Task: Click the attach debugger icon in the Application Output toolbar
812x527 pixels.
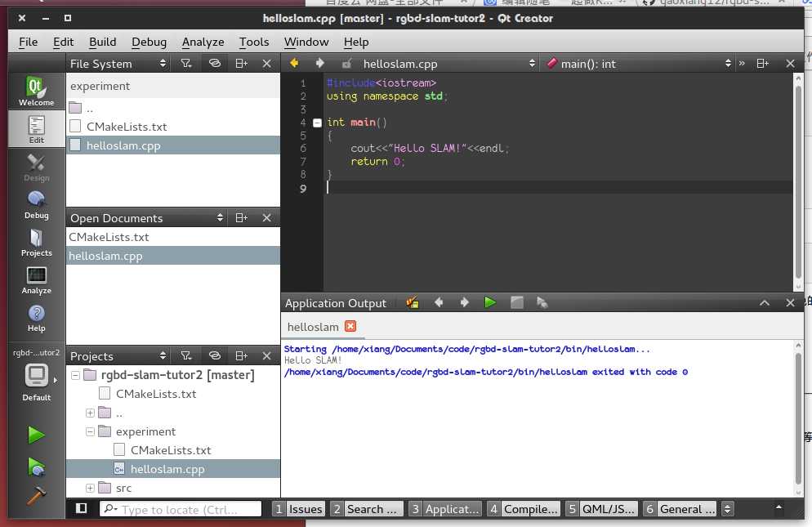Action: 542,302
